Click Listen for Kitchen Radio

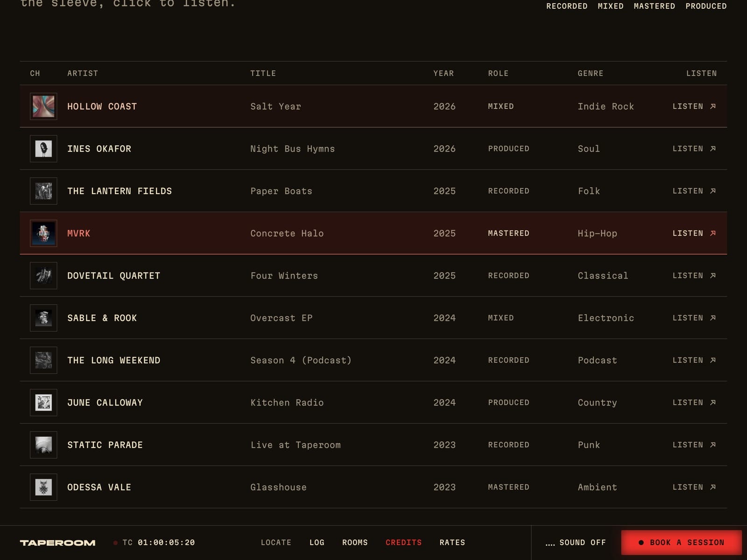click(694, 403)
